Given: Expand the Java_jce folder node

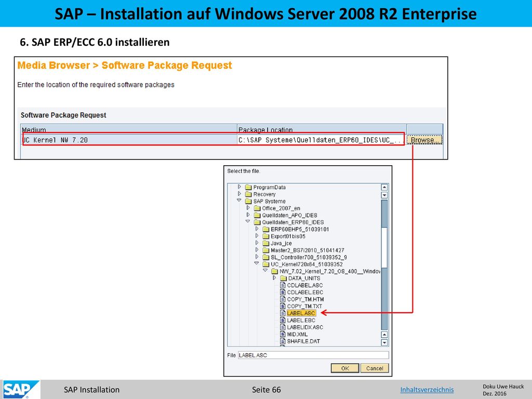Looking at the screenshot, I should 257,243.
